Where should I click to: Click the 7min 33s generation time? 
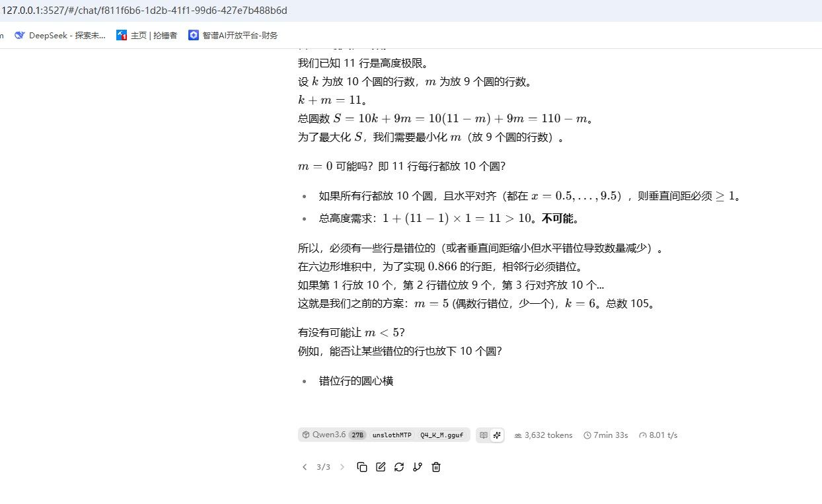point(606,435)
